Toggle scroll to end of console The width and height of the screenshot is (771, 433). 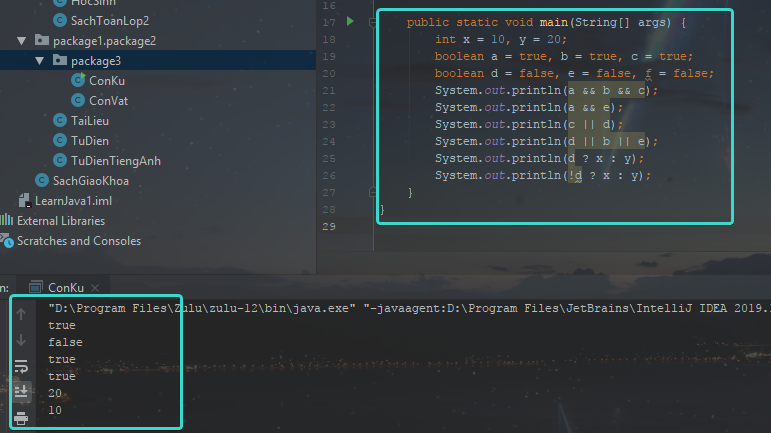pyautogui.click(x=21, y=391)
